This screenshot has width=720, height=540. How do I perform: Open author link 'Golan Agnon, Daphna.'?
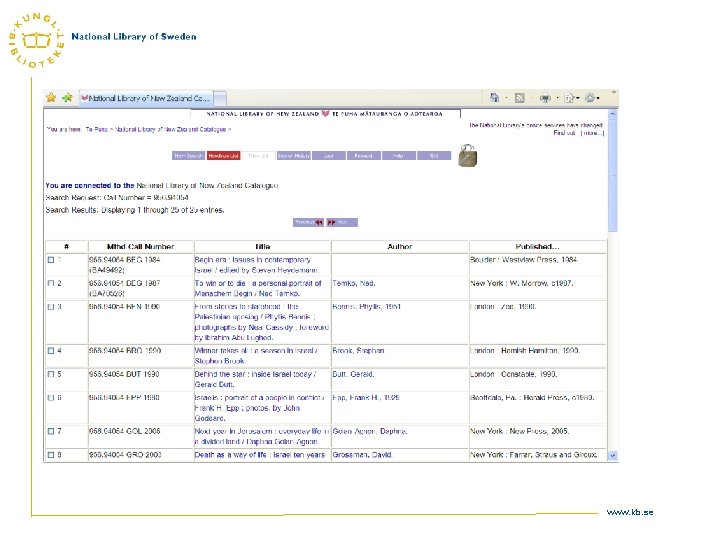[x=370, y=431]
